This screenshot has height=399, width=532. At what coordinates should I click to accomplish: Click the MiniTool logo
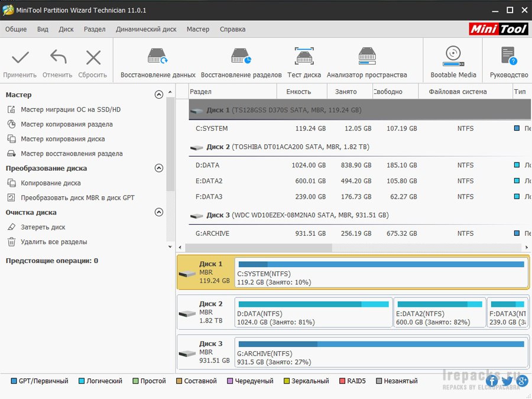(x=498, y=29)
